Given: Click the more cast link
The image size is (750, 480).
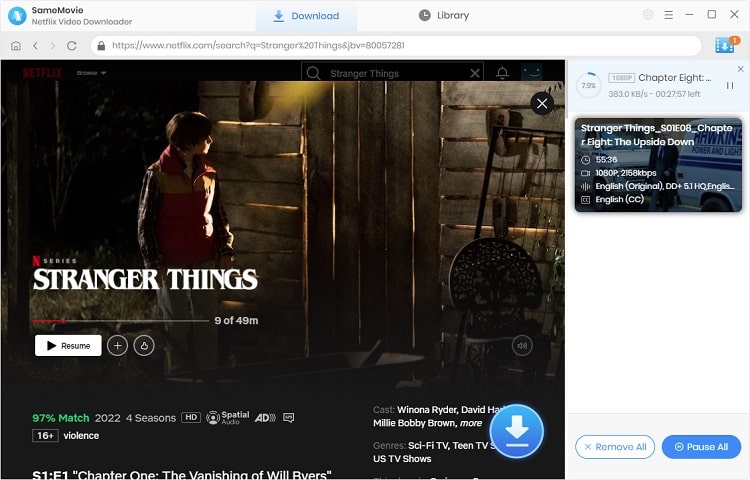Looking at the screenshot, I should [471, 423].
